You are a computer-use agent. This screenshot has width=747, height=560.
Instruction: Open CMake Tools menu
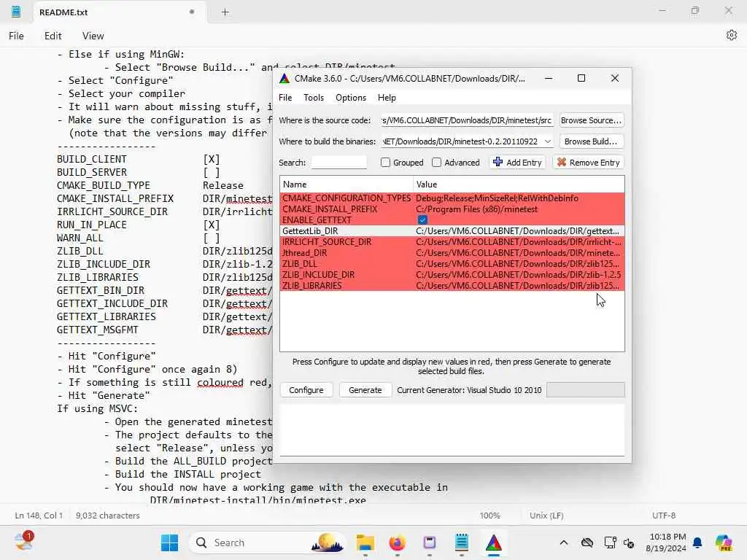(314, 98)
